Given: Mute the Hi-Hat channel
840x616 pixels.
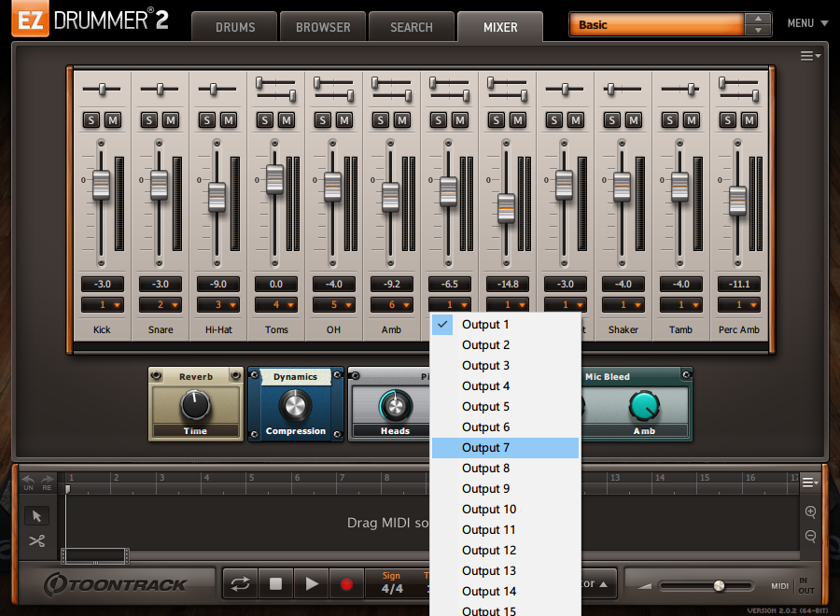Looking at the screenshot, I should point(229,120).
